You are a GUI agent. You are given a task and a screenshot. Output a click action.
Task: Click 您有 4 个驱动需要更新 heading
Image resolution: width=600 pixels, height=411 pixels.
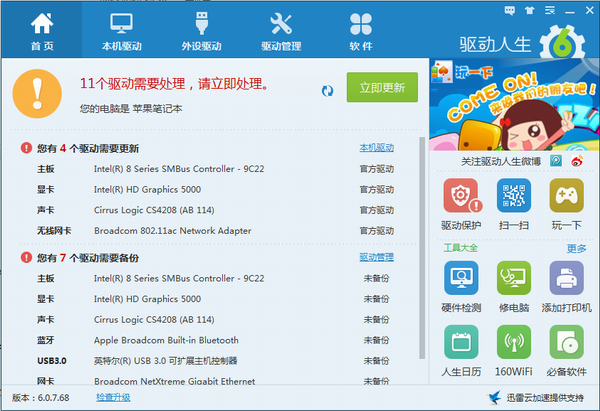coord(88,148)
